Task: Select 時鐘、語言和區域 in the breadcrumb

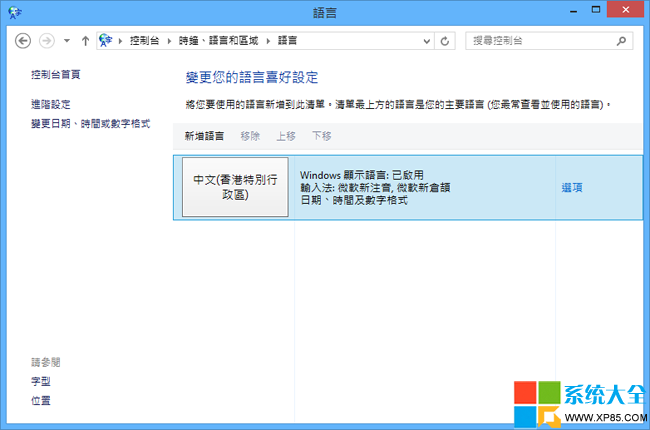Action: coord(218,41)
